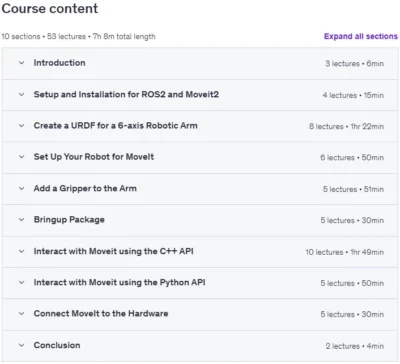Select Setup and Installation for ROS2 title
The height and width of the screenshot is (364, 400).
(126, 94)
